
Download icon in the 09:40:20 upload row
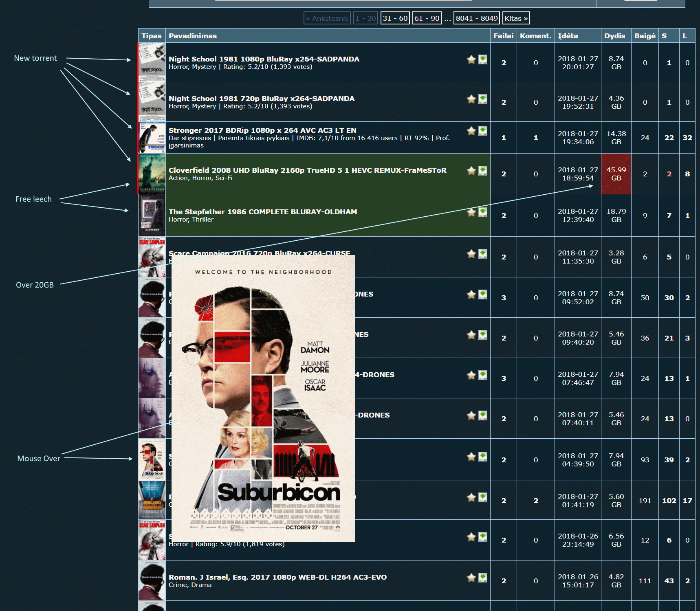(x=483, y=335)
